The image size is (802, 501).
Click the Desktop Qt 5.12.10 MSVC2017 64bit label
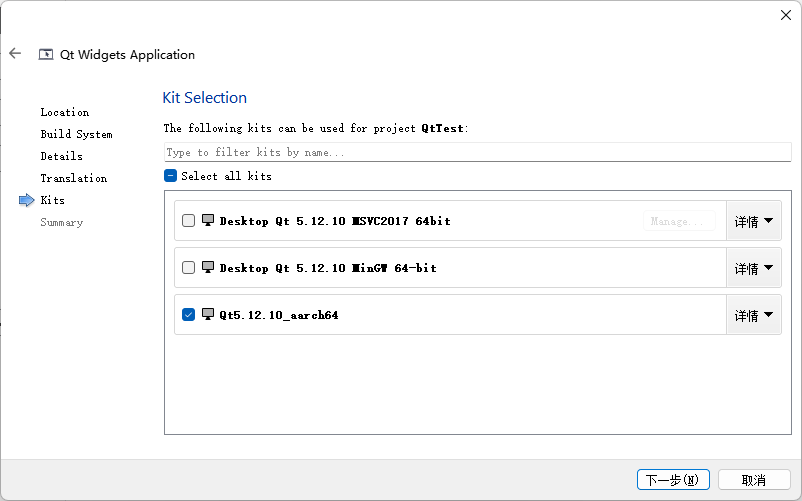point(335,221)
